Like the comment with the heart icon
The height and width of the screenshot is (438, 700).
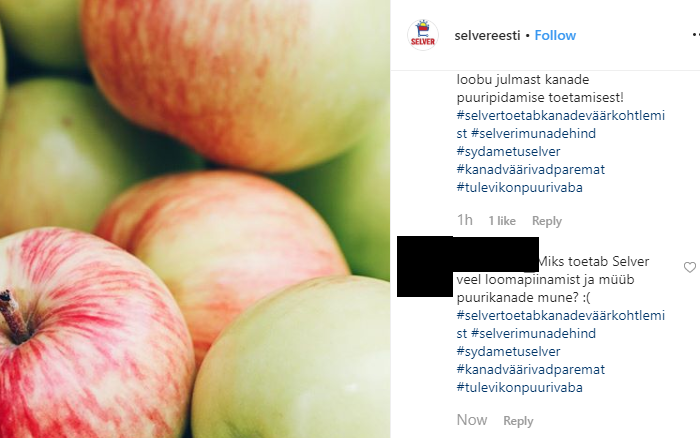(690, 267)
